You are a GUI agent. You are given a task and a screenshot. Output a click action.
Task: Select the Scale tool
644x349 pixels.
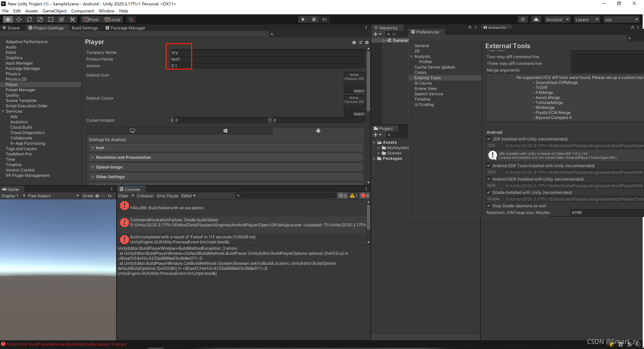click(x=40, y=19)
